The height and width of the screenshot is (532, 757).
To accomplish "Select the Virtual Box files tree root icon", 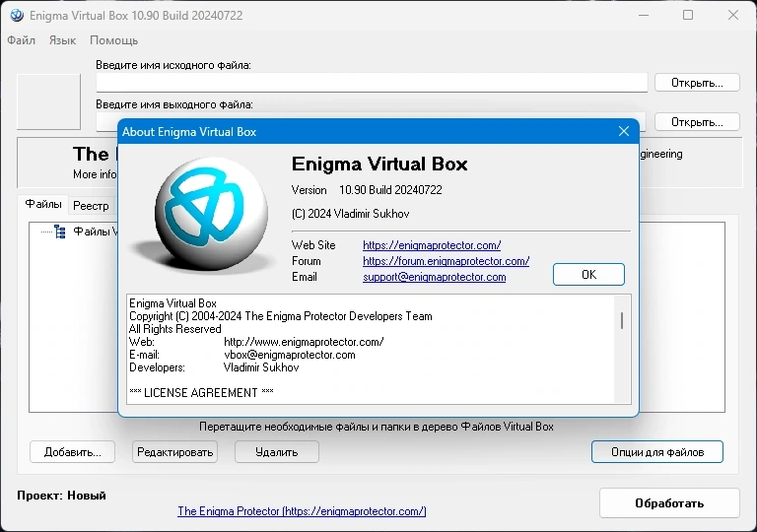I will [x=60, y=232].
